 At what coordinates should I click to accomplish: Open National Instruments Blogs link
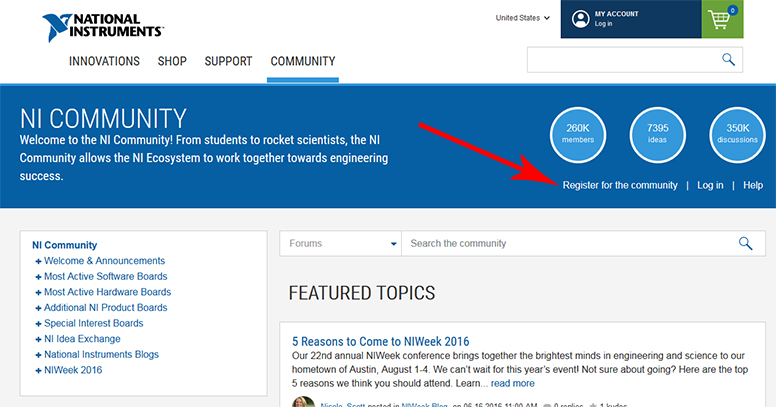(101, 355)
